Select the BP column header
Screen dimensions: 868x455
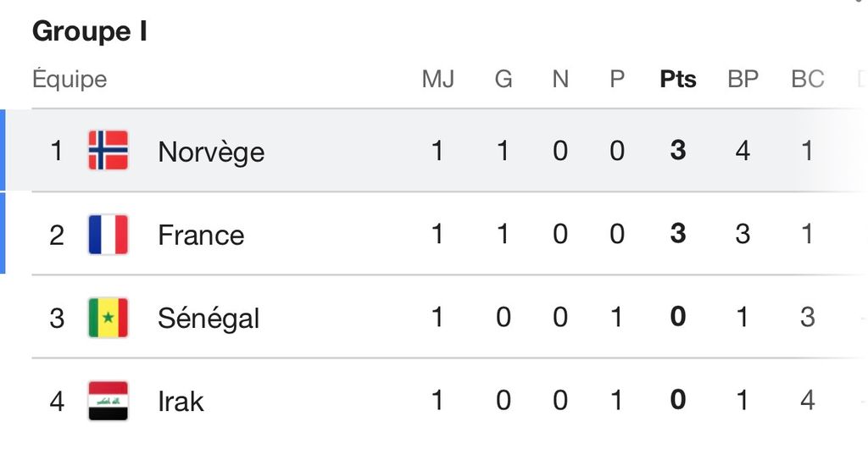743,79
